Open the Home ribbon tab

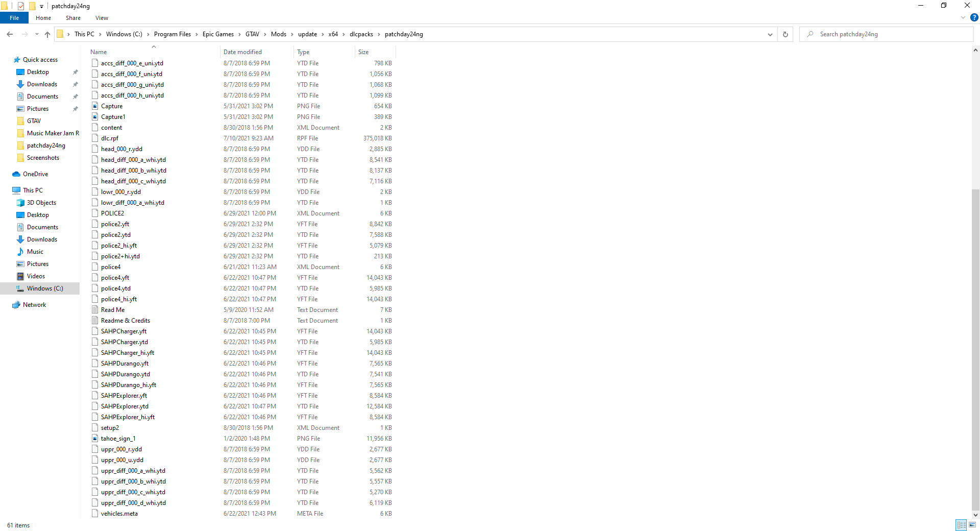point(43,18)
